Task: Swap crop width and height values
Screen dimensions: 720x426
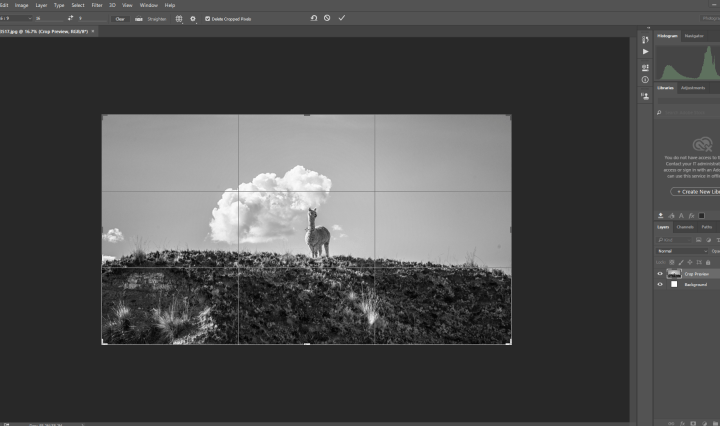Action: [70, 18]
